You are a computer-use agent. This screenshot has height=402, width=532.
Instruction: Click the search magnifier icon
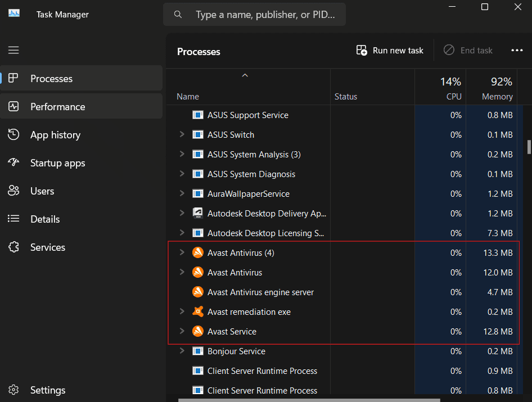click(x=178, y=14)
